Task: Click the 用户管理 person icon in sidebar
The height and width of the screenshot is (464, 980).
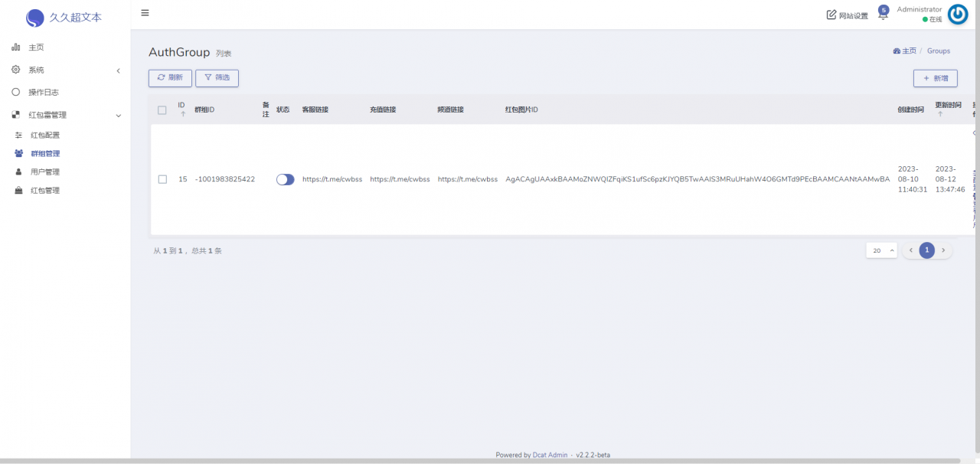Action: 18,172
